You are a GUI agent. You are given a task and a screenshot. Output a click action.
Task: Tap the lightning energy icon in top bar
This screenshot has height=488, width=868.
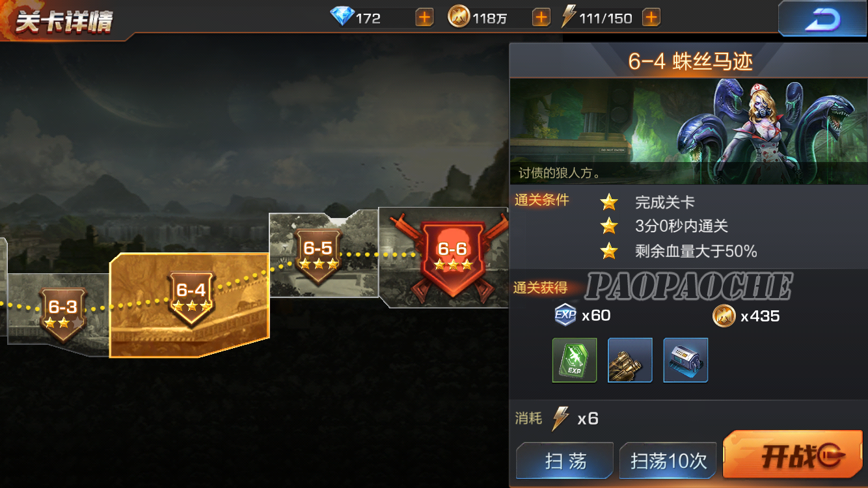tap(569, 17)
